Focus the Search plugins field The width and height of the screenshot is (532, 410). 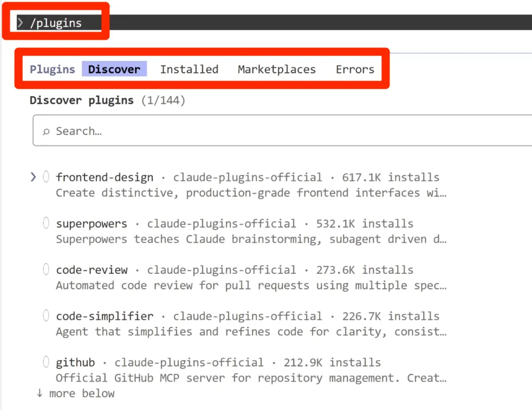[x=282, y=131]
